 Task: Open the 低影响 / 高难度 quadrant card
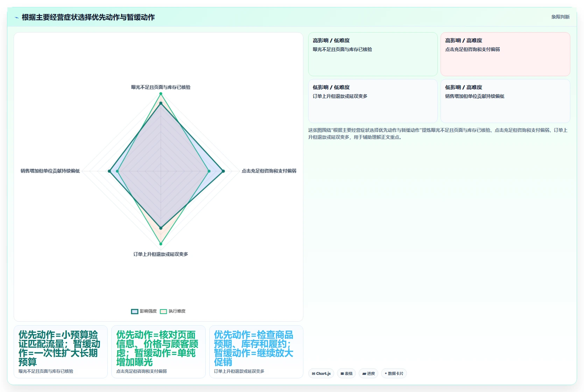[505, 101]
